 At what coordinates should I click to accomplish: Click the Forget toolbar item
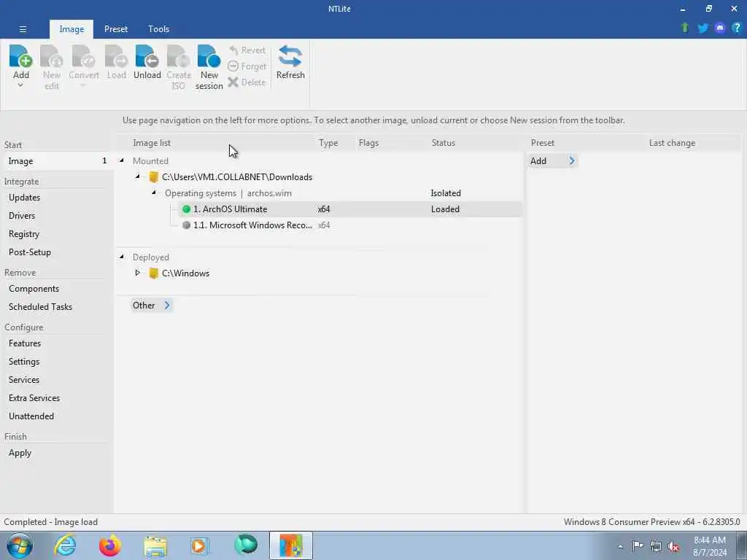(247, 66)
